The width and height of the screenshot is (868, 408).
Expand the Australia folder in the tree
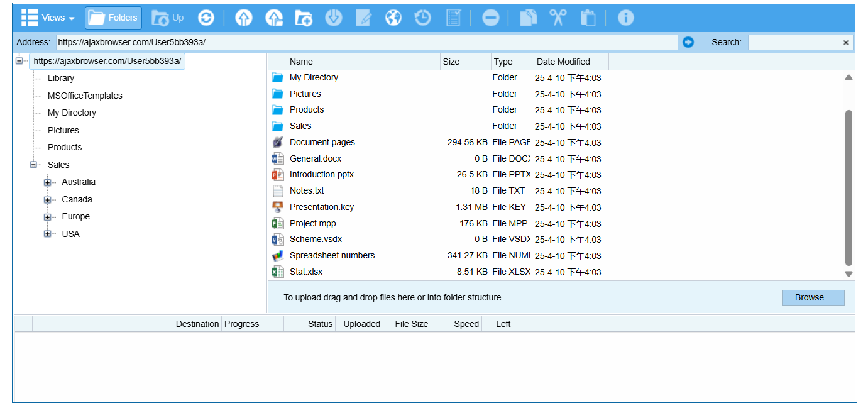click(48, 182)
